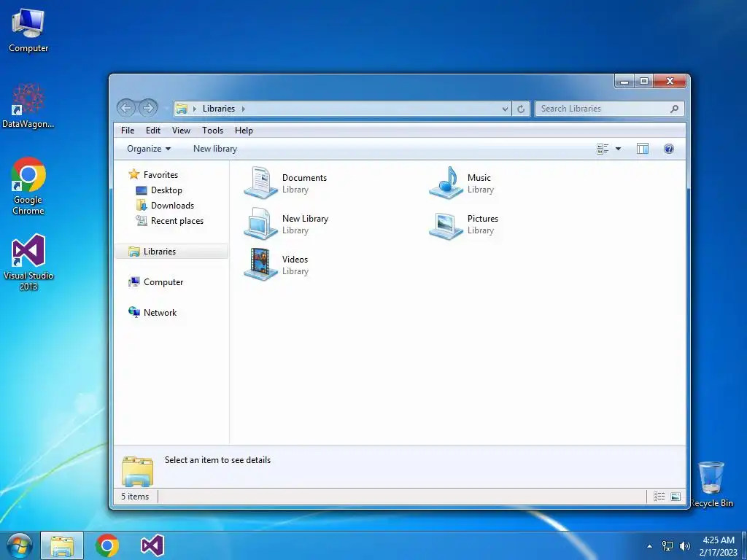Open the File menu

(x=128, y=131)
